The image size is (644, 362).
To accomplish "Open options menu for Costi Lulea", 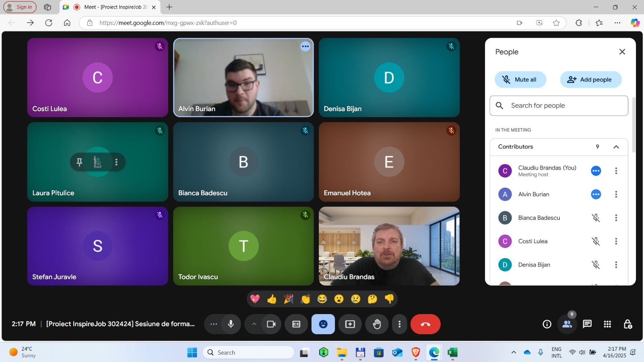I will [x=616, y=241].
